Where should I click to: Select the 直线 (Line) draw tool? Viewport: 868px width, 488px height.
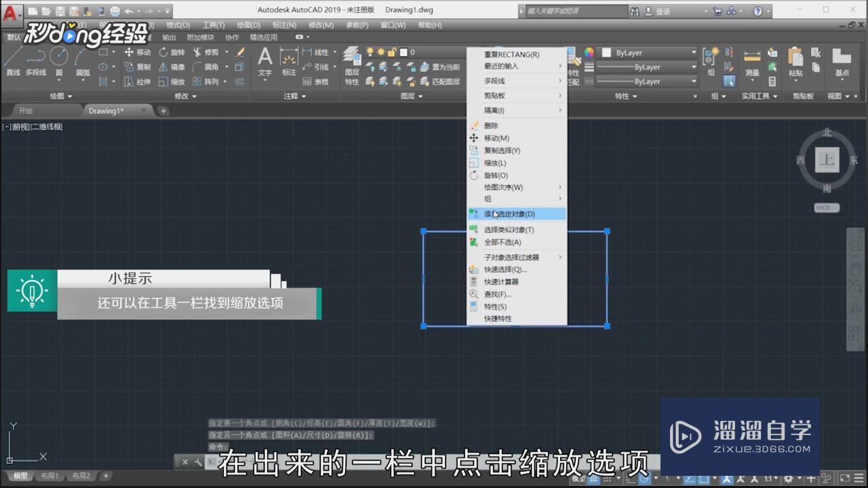tap(13, 62)
